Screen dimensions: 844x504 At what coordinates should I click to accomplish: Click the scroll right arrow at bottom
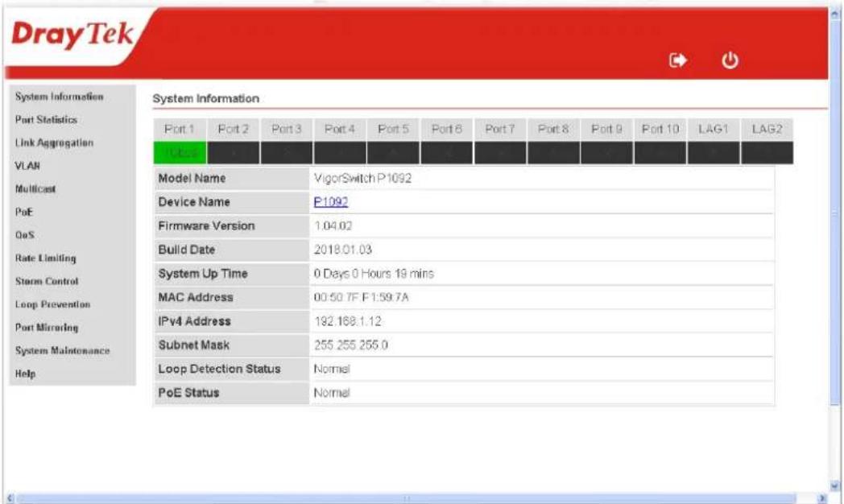pos(822,498)
